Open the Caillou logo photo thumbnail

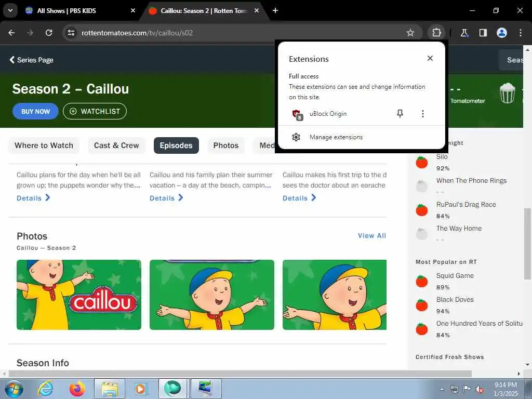pos(79,295)
